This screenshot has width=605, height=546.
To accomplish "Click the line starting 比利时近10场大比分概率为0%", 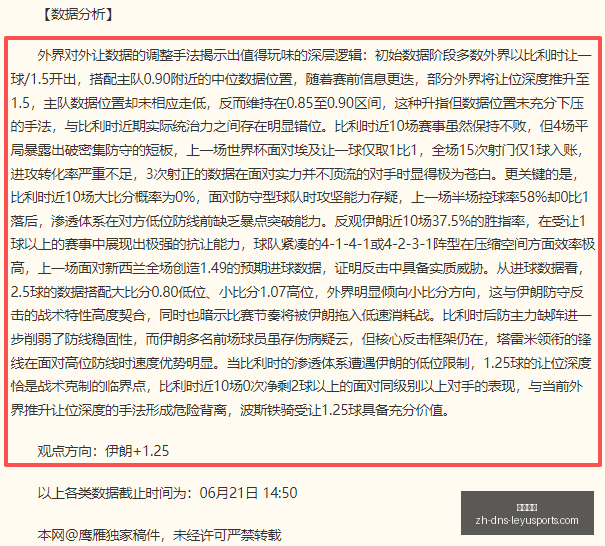I will pyautogui.click(x=299, y=198).
